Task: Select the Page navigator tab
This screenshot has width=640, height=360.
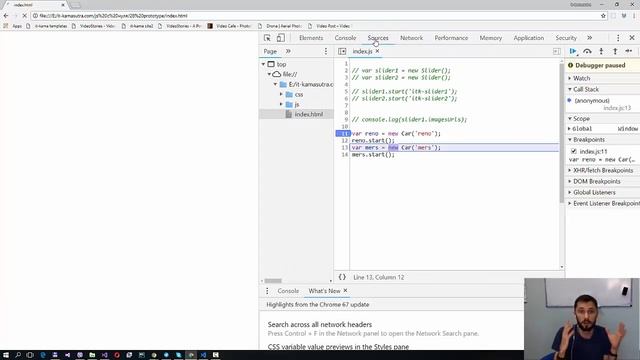Action: [x=270, y=51]
